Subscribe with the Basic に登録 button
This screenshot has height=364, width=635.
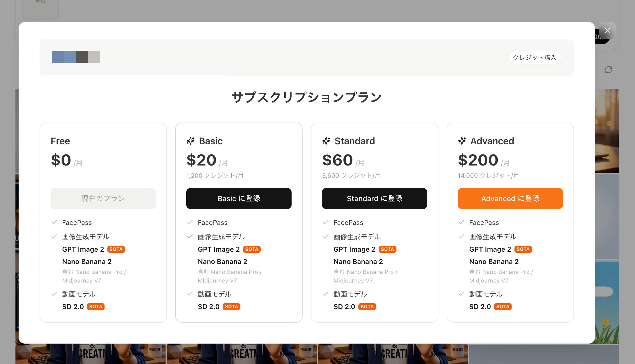239,198
